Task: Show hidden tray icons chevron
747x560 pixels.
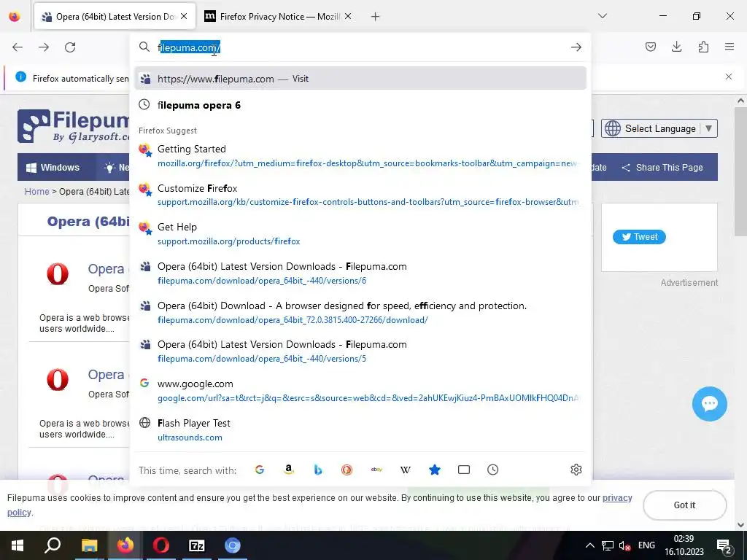Action: tap(589, 545)
